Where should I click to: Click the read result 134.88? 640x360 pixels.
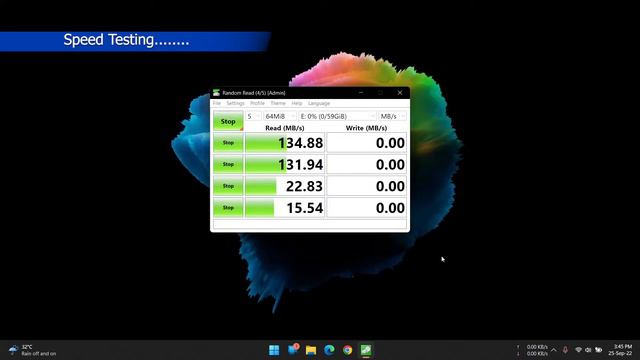pyautogui.click(x=285, y=143)
